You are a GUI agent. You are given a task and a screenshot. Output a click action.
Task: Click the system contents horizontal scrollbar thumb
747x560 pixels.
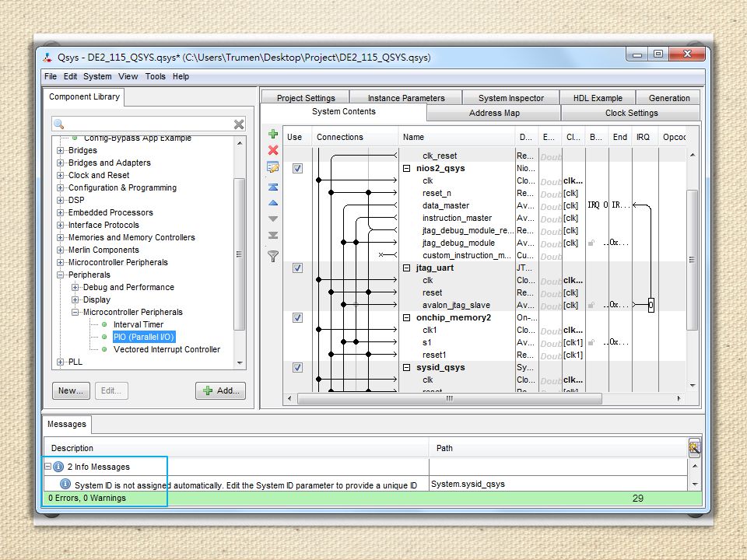(449, 398)
